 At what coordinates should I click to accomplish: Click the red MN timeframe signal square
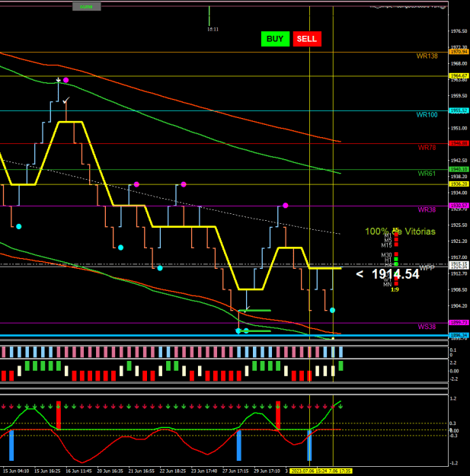point(396,284)
